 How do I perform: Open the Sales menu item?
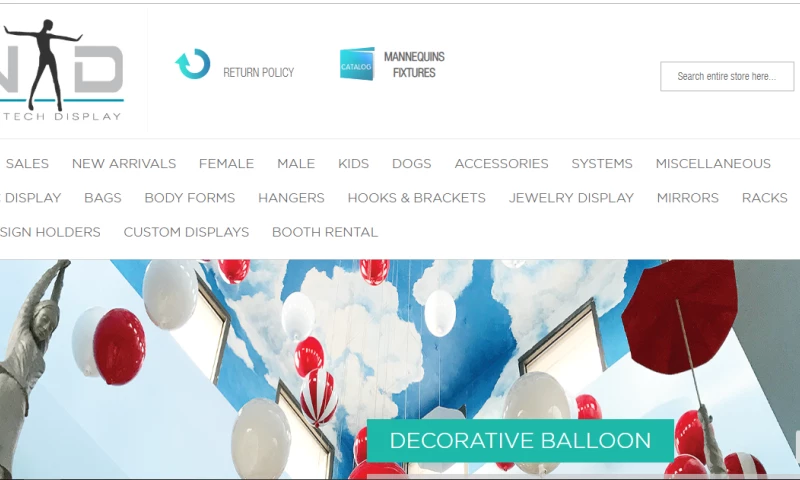click(27, 164)
